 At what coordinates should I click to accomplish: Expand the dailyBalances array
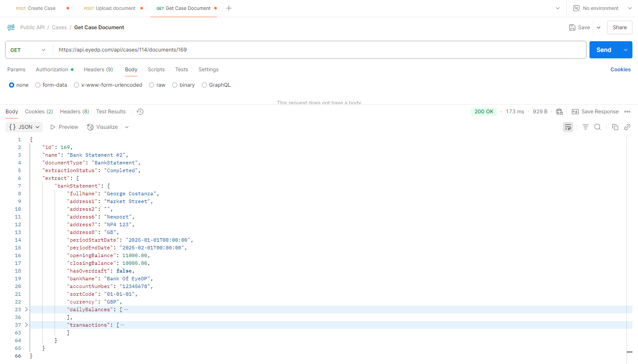coord(26,309)
